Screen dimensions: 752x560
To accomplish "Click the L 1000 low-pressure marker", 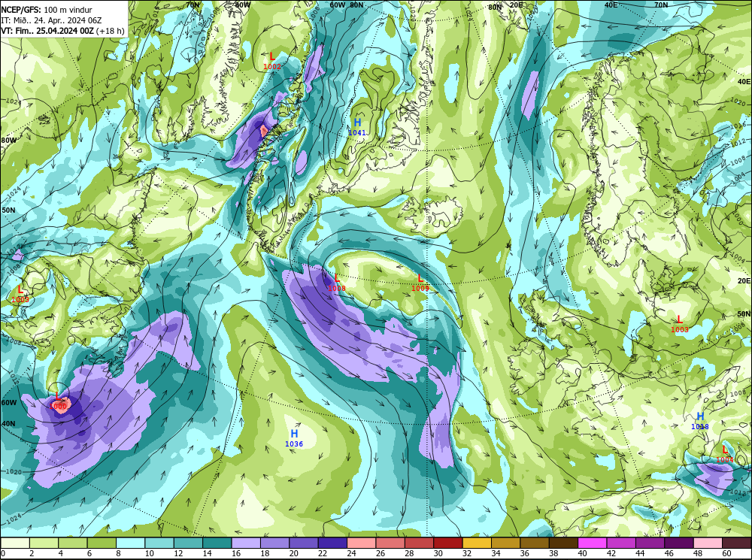I will [x=58, y=401].
